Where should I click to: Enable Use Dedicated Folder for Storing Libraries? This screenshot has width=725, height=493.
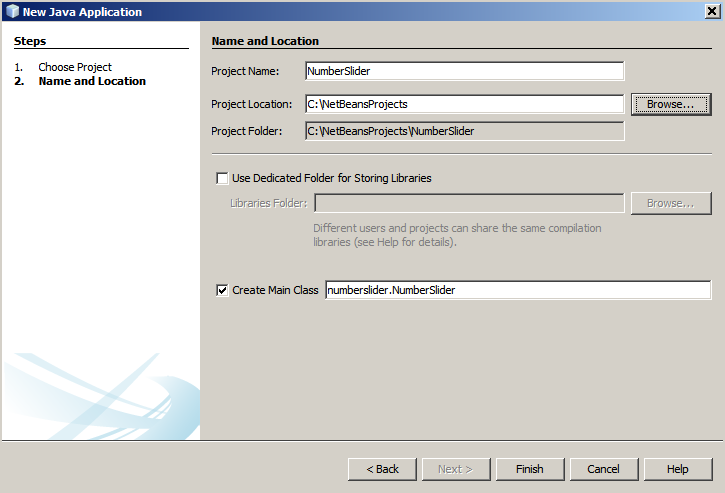click(x=222, y=178)
